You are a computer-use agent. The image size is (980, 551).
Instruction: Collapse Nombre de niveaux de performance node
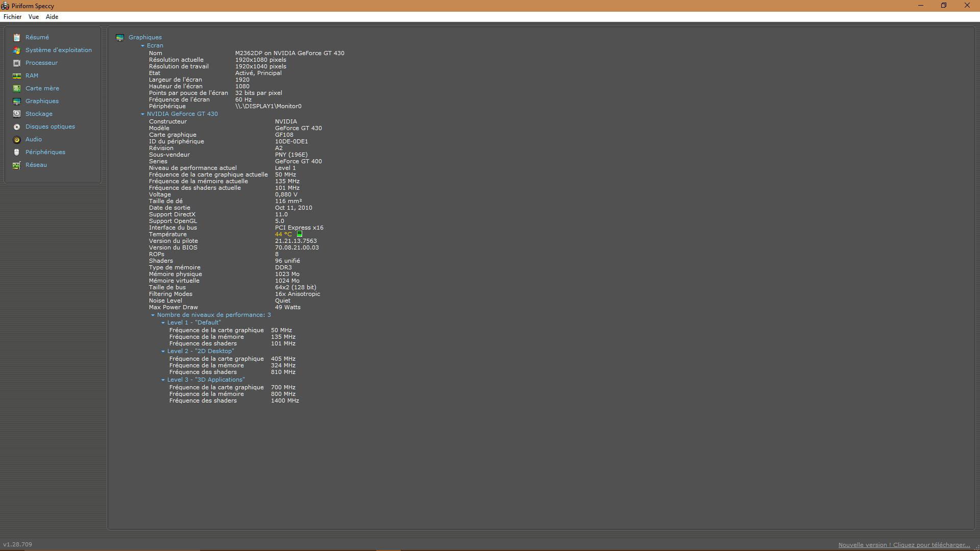coord(153,315)
